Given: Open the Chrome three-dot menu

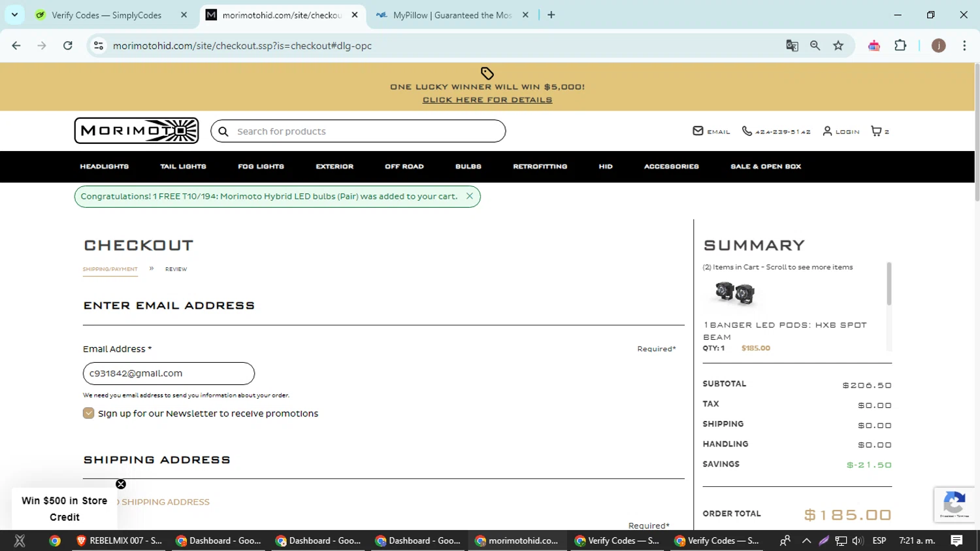Looking at the screenshot, I should tap(964, 46).
